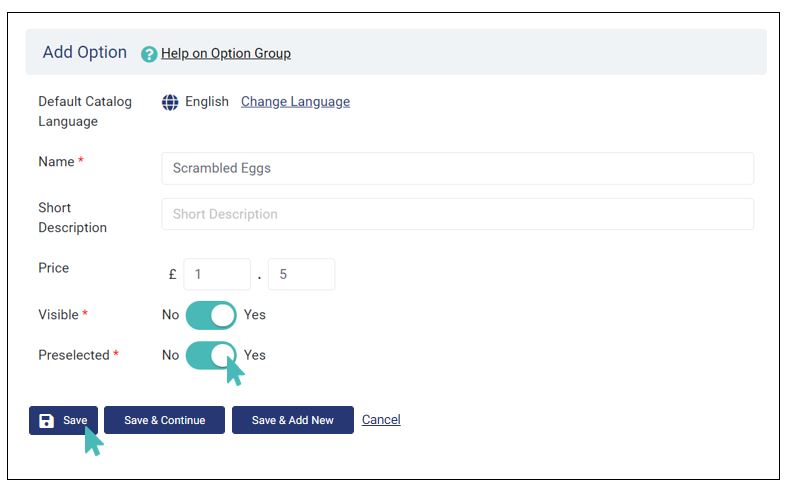Click the 'Price' field label
Screen dimensions: 789x493
53,268
